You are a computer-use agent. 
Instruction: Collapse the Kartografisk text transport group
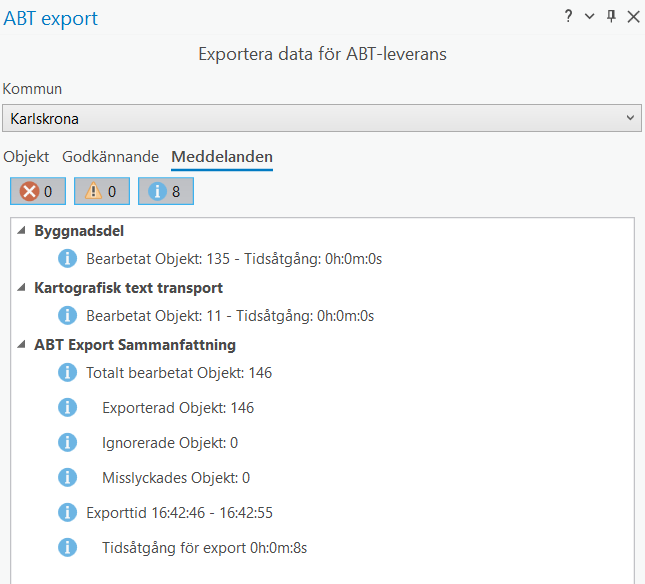pos(22,288)
